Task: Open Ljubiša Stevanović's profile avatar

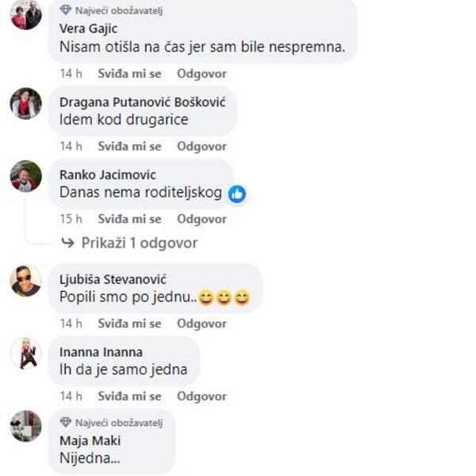Action: click(x=26, y=281)
